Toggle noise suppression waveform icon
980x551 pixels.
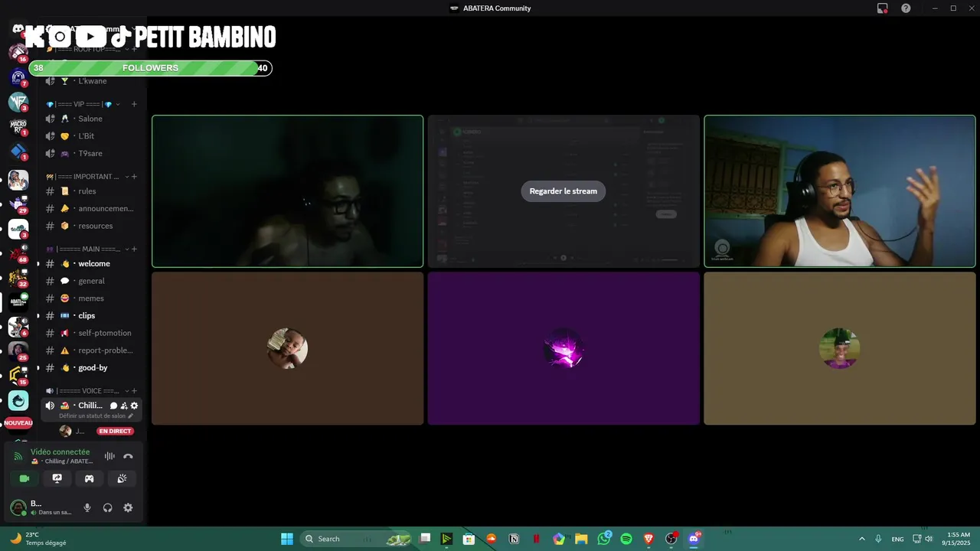pos(109,456)
